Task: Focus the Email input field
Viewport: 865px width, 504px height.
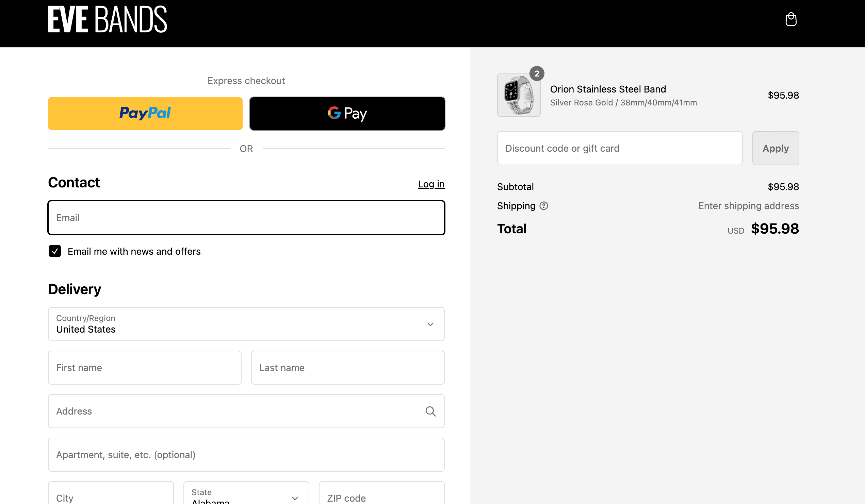Action: (246, 218)
